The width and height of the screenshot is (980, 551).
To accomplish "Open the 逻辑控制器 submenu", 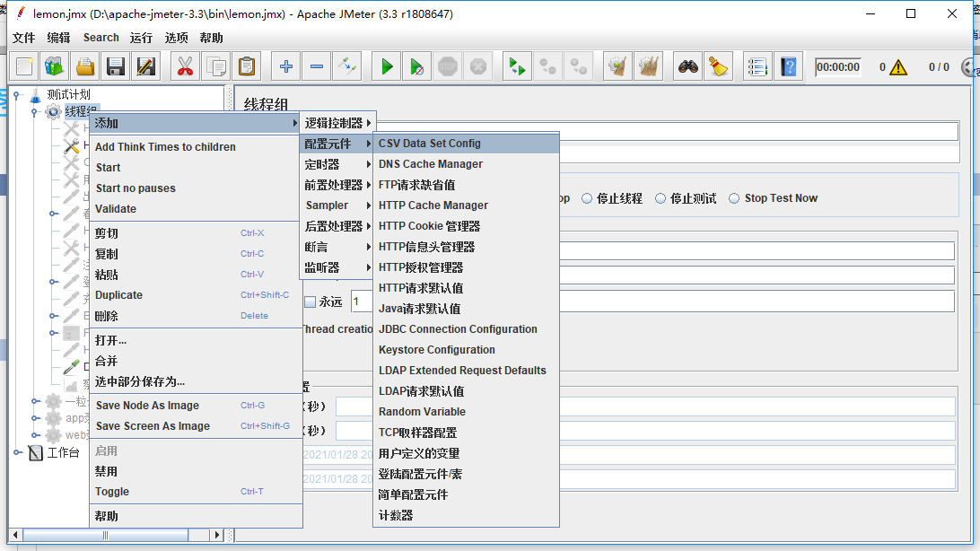I will (337, 123).
